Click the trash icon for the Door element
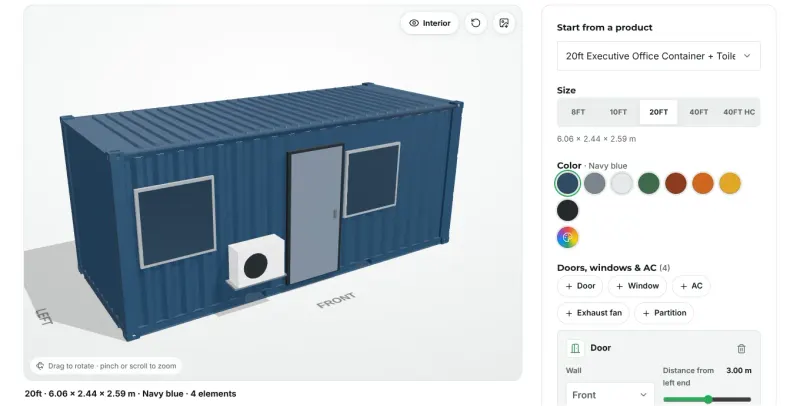Viewport: 800px width, 406px height. click(741, 348)
